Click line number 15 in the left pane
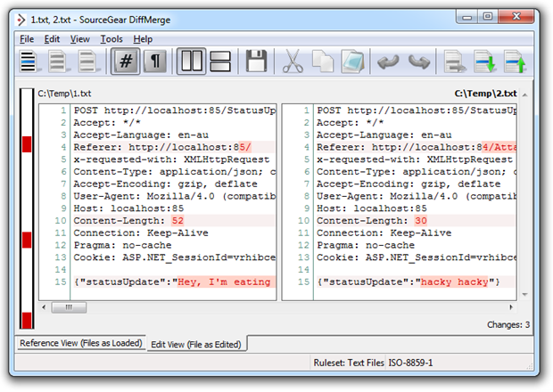 [61, 282]
